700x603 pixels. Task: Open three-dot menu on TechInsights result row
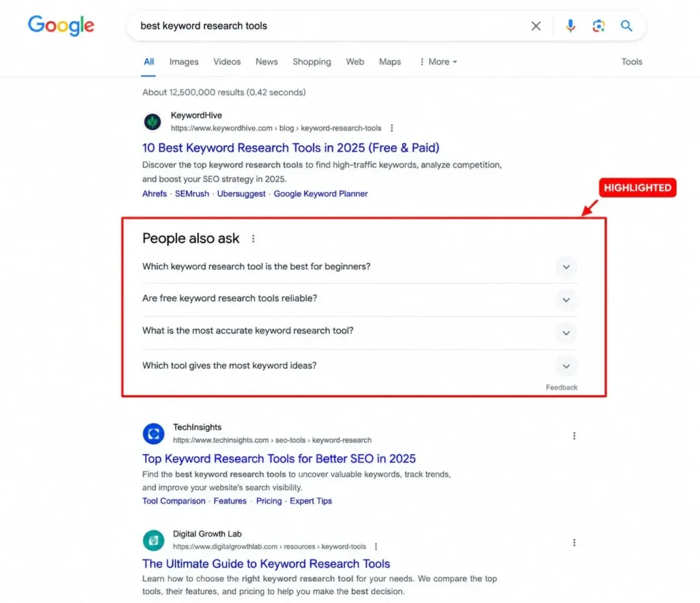[x=574, y=435]
